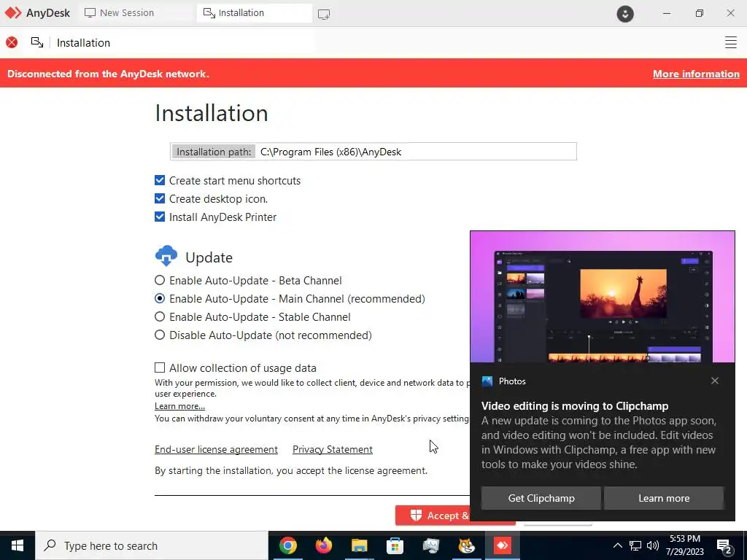747x560 pixels.
Task: Edit the installation path field
Action: (x=416, y=152)
